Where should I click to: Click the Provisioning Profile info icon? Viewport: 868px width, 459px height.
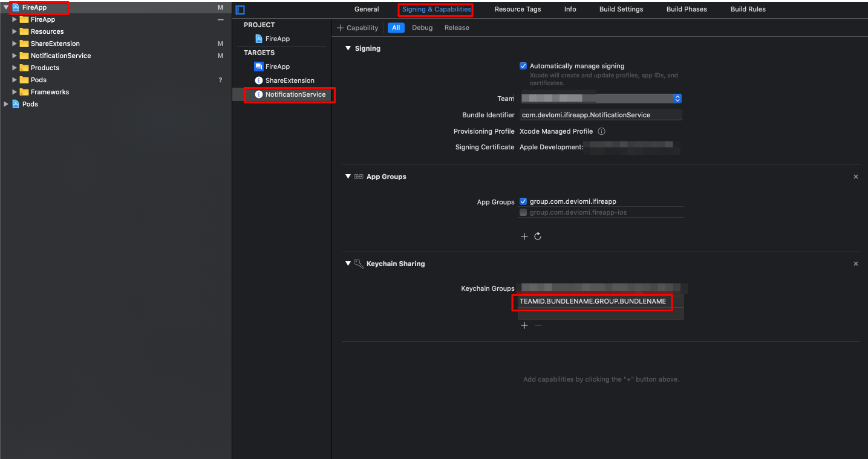(601, 131)
